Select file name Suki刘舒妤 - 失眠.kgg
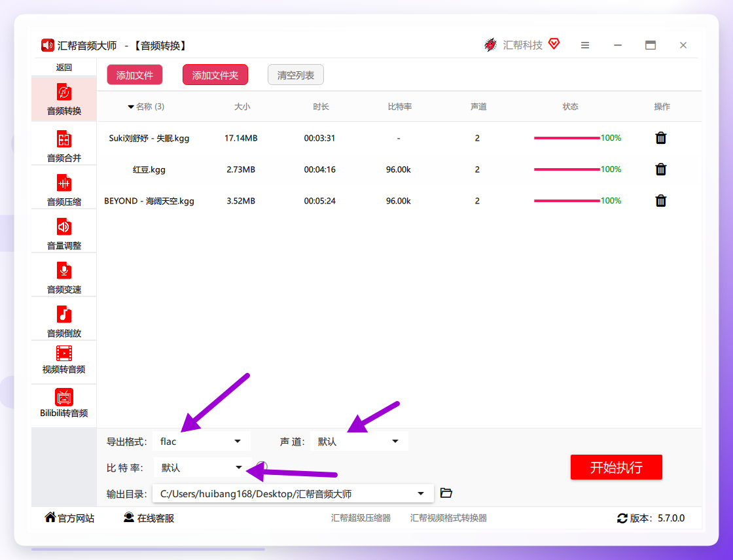Image resolution: width=733 pixels, height=560 pixels. click(x=149, y=138)
